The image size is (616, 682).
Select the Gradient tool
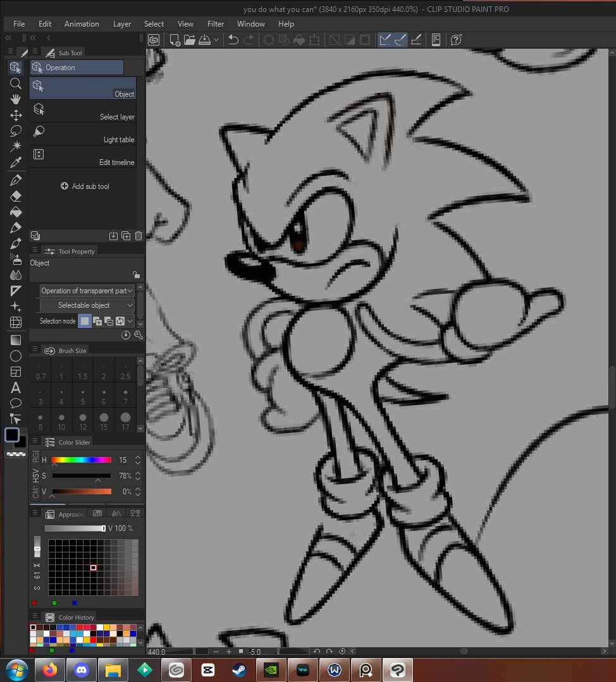coord(16,340)
